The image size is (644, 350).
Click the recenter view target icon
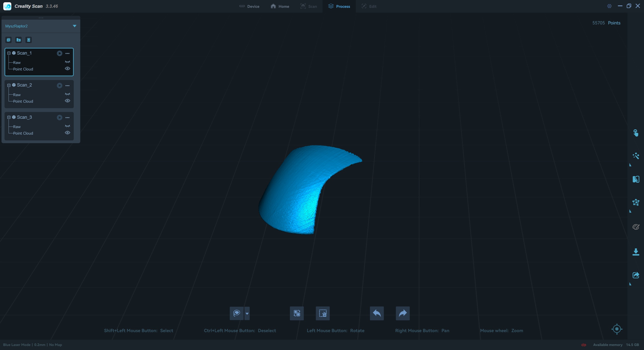coord(617,329)
